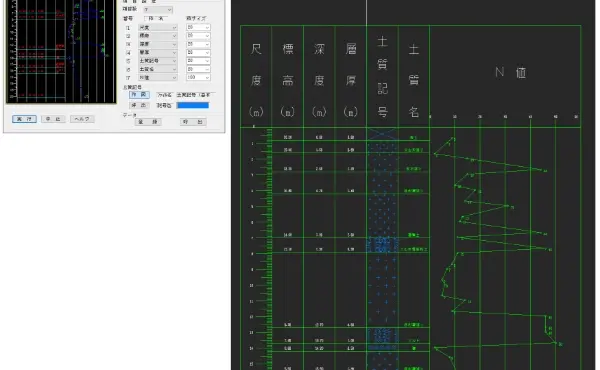Open the width dropdown showing 100
This screenshot has height=370, width=600.
[198, 78]
